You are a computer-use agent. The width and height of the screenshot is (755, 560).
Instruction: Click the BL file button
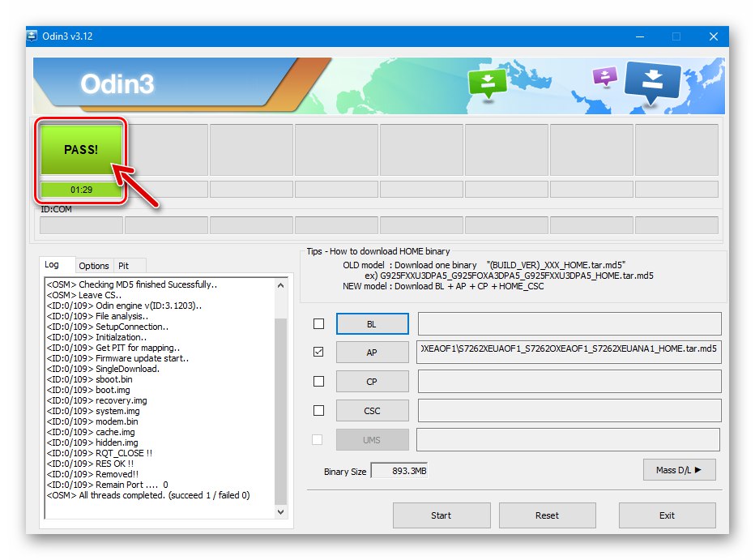(x=372, y=324)
